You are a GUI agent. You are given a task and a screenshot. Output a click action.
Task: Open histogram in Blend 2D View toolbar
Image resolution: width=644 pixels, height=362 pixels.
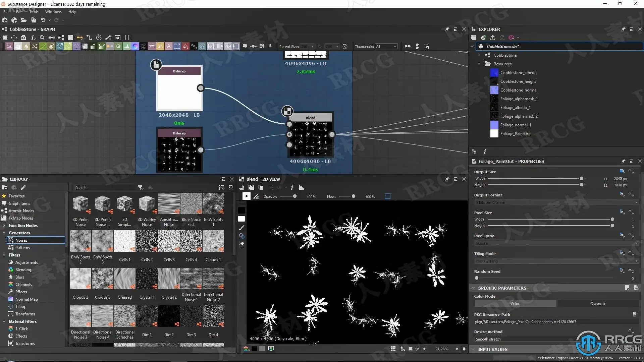click(301, 188)
